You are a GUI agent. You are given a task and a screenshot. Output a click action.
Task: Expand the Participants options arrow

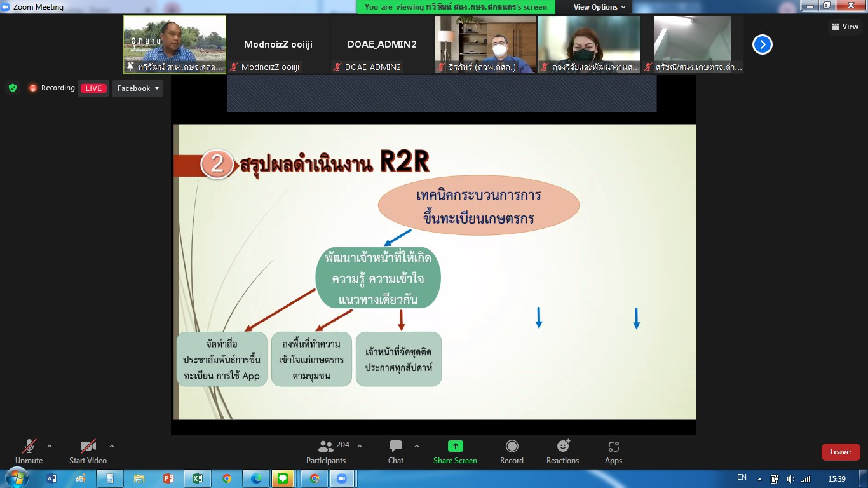pyautogui.click(x=360, y=446)
